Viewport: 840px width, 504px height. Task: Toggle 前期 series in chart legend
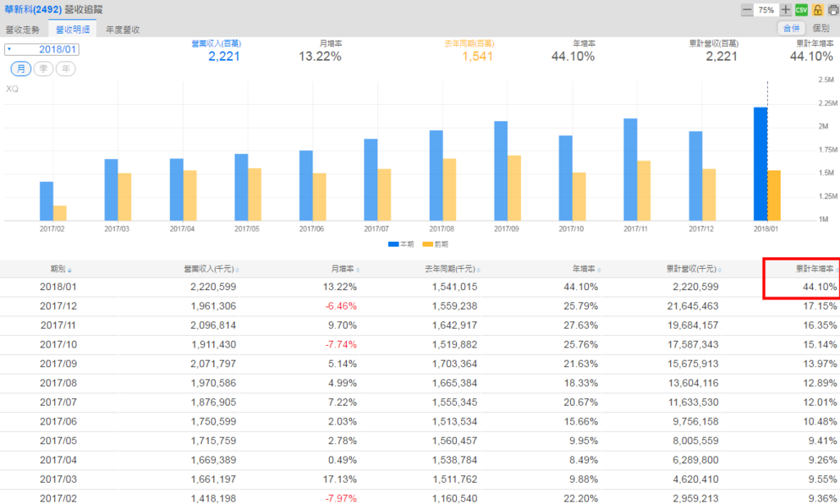(x=435, y=244)
